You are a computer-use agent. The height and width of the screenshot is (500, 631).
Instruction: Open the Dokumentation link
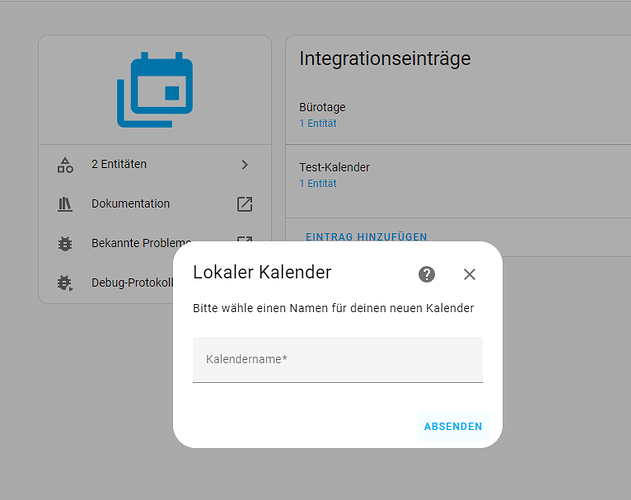coord(131,204)
